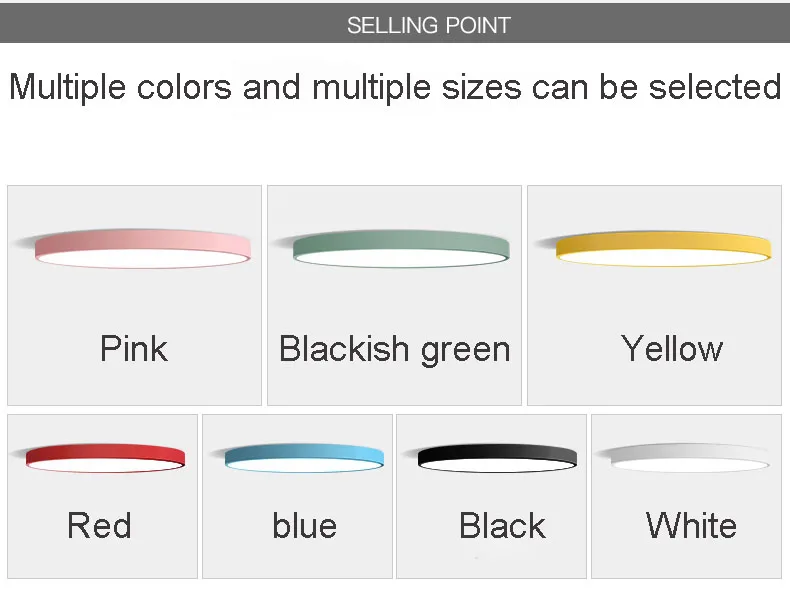Screen dimensions: 790x612
Task: Click the 'Multiple colors and multiple sizes' headline
Action: click(x=395, y=87)
